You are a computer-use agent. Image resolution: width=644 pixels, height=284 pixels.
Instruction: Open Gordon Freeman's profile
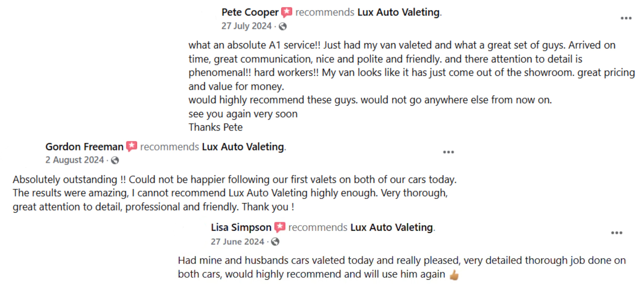pos(85,147)
